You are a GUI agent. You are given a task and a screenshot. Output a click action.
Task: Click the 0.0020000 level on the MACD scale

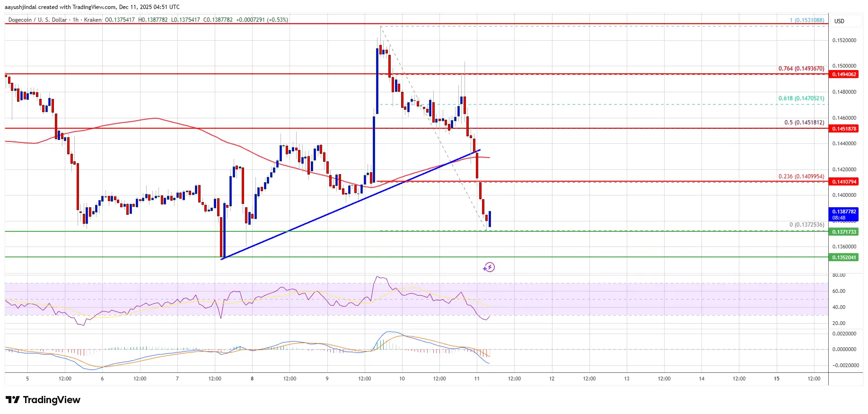tap(844, 334)
